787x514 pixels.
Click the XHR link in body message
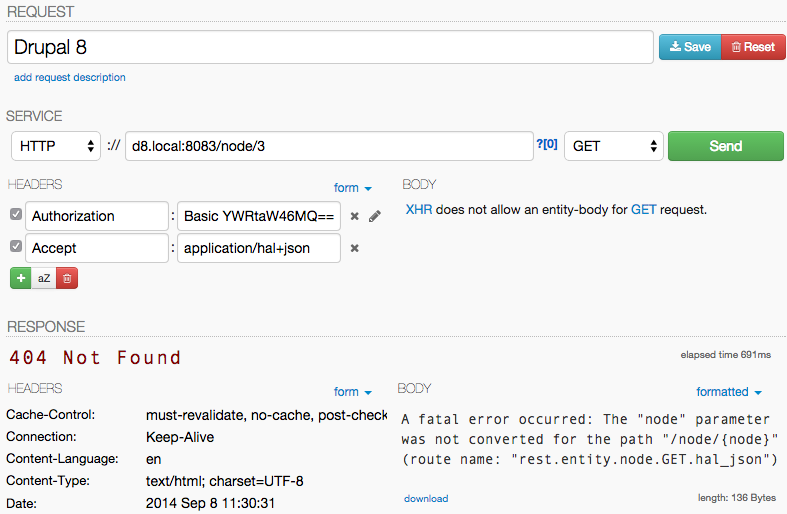coord(419,209)
